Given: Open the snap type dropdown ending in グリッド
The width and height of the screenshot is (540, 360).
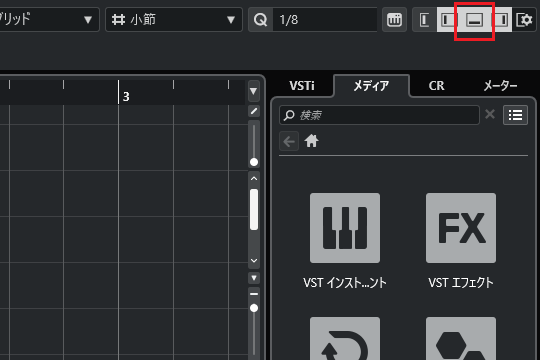Looking at the screenshot, I should pos(49,20).
